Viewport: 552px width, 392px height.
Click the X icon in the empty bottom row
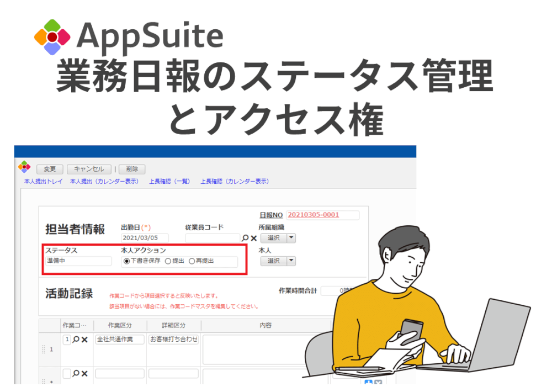pos(84,373)
